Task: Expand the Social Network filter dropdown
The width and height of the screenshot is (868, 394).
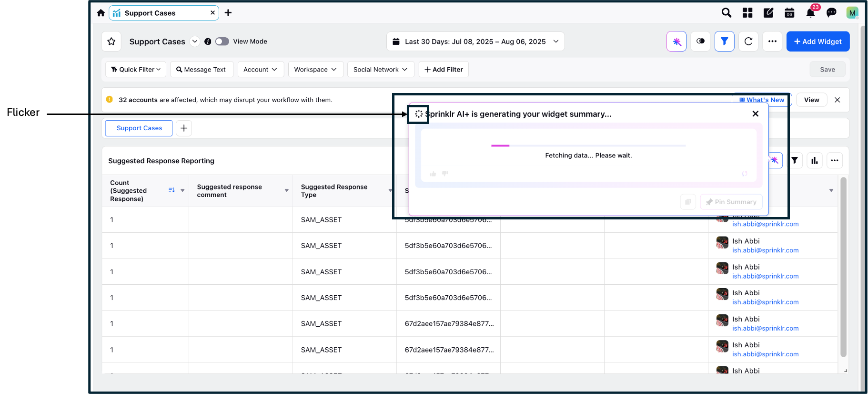Action: point(381,70)
